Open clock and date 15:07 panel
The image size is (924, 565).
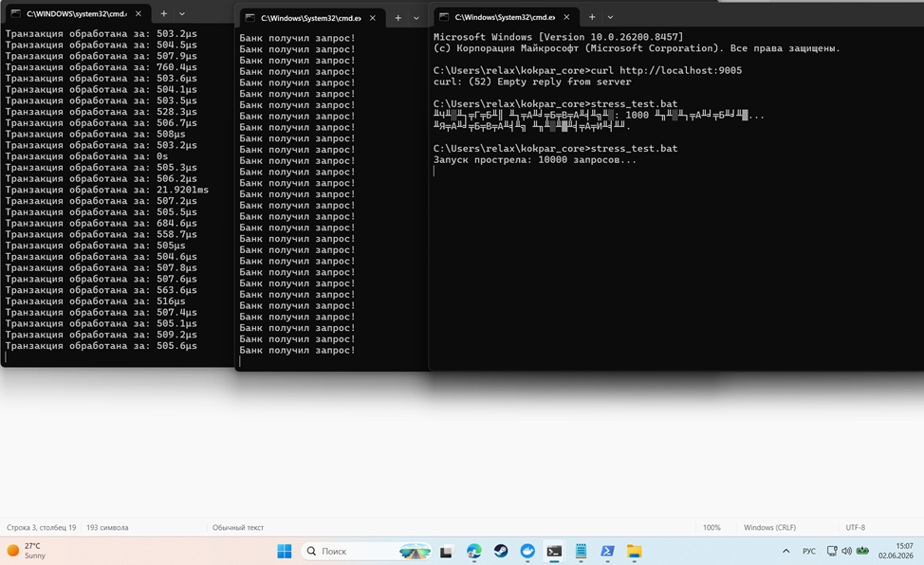tap(896, 551)
